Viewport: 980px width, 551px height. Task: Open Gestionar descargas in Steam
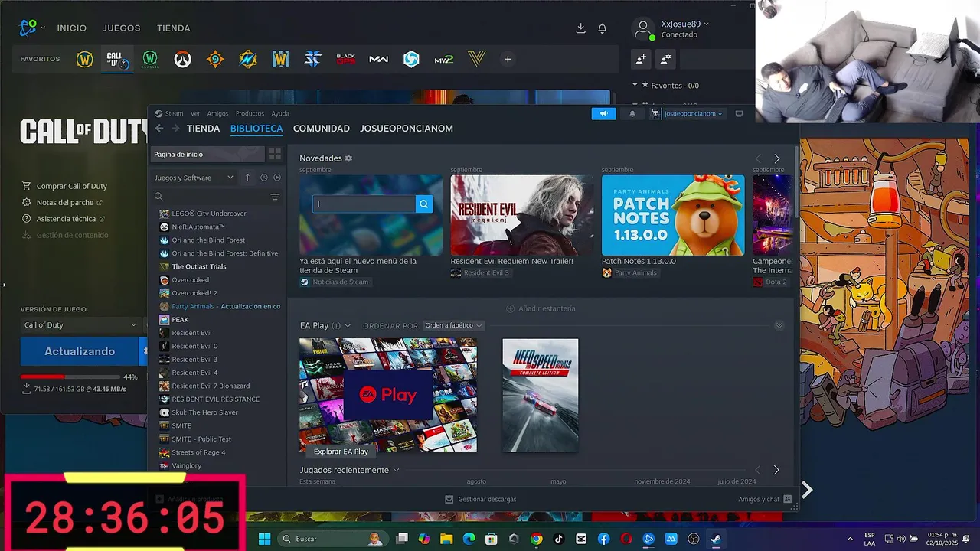click(x=481, y=499)
